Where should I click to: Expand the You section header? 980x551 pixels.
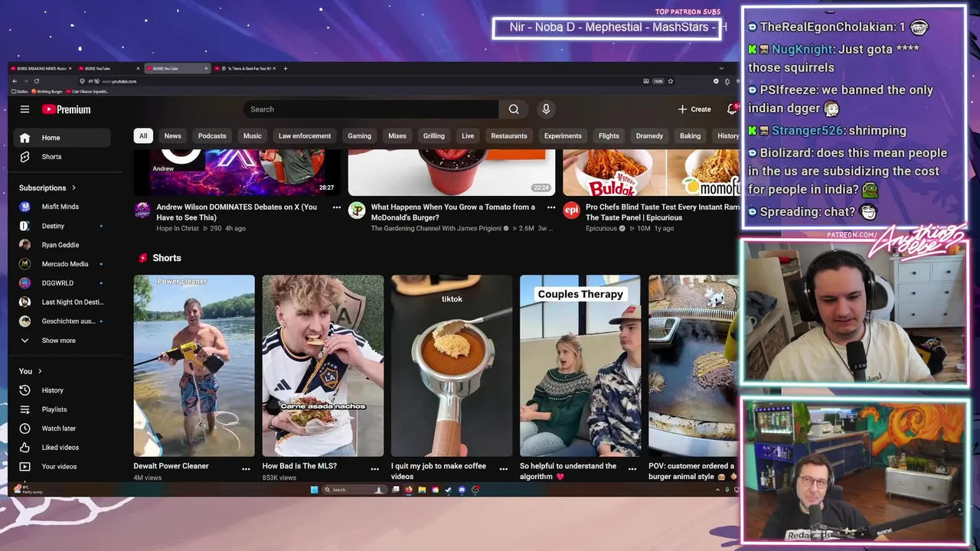click(x=31, y=371)
